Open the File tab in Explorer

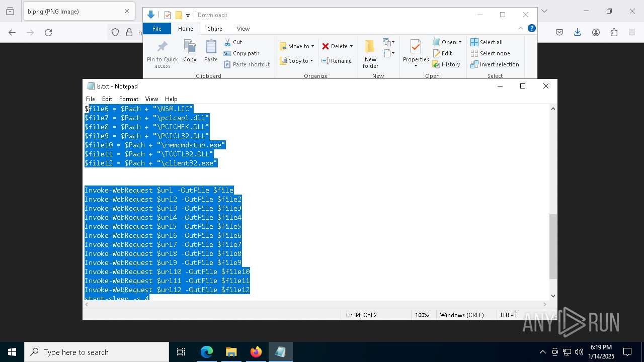[x=157, y=29]
